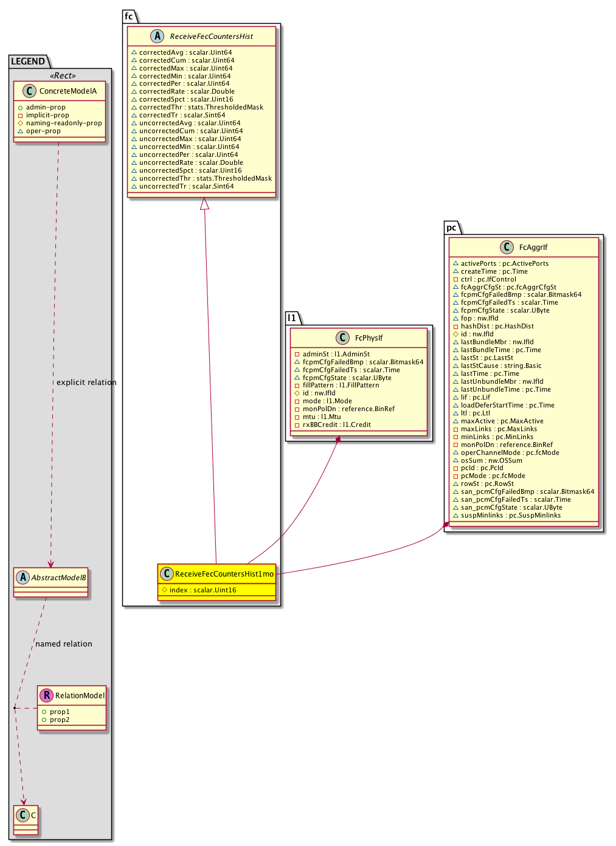The height and width of the screenshot is (846, 616).
Task: Select the 'pc' package tab
Action: (451, 228)
